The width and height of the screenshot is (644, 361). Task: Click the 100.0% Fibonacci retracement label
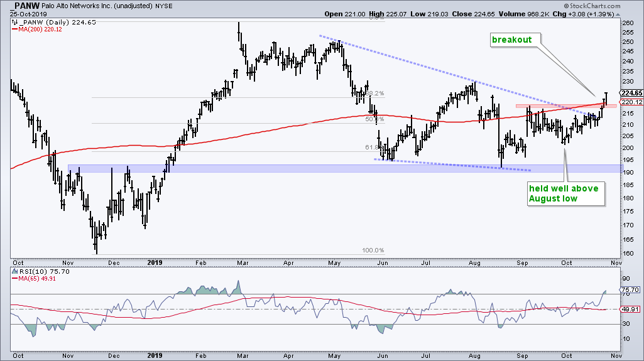373,251
